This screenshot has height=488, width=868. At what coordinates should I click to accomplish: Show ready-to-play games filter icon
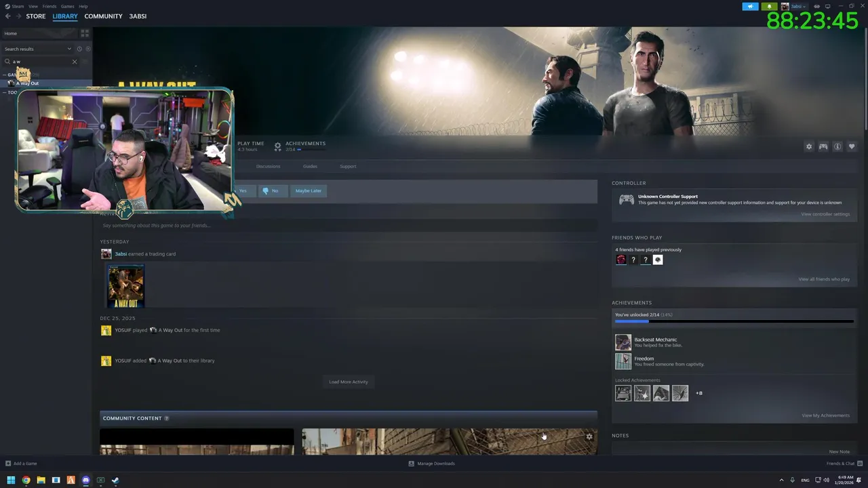coord(87,49)
